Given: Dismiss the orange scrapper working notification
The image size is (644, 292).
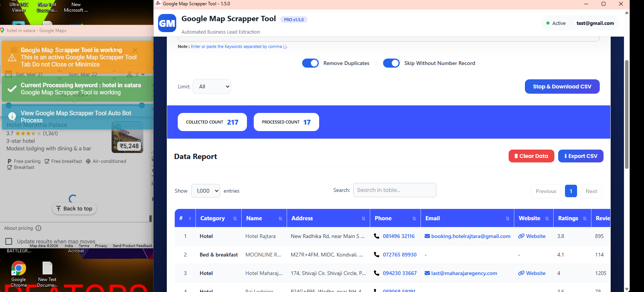Looking at the screenshot, I should pos(135,50).
